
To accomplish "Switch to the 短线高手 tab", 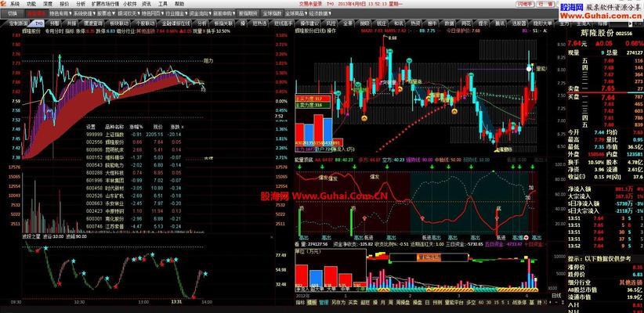I will pyautogui.click(x=284, y=23).
